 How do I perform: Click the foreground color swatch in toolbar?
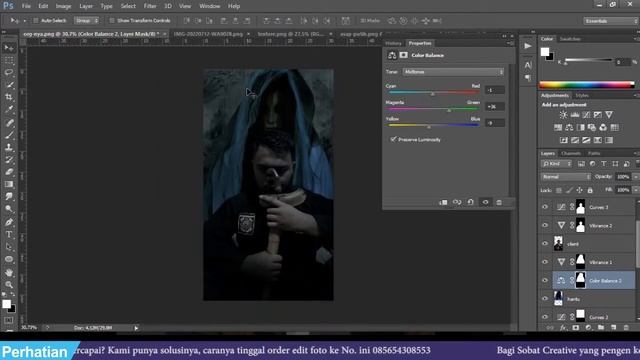(x=6, y=304)
